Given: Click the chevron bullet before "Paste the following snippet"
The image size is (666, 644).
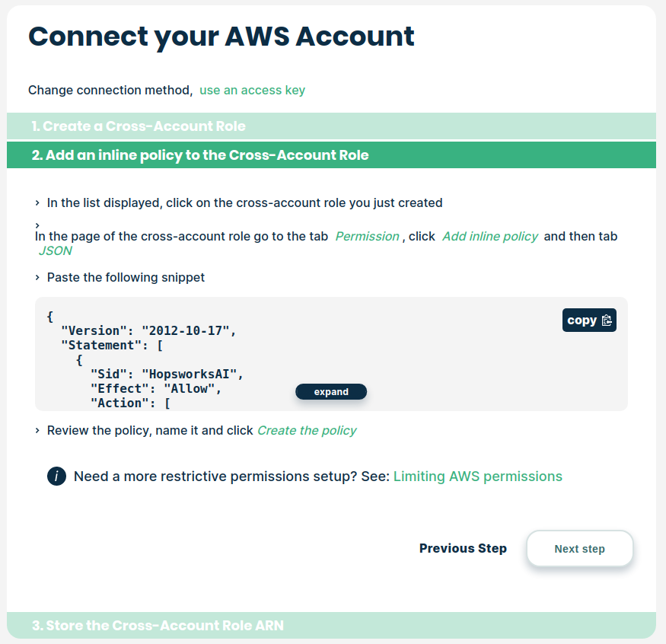Looking at the screenshot, I should 37,278.
